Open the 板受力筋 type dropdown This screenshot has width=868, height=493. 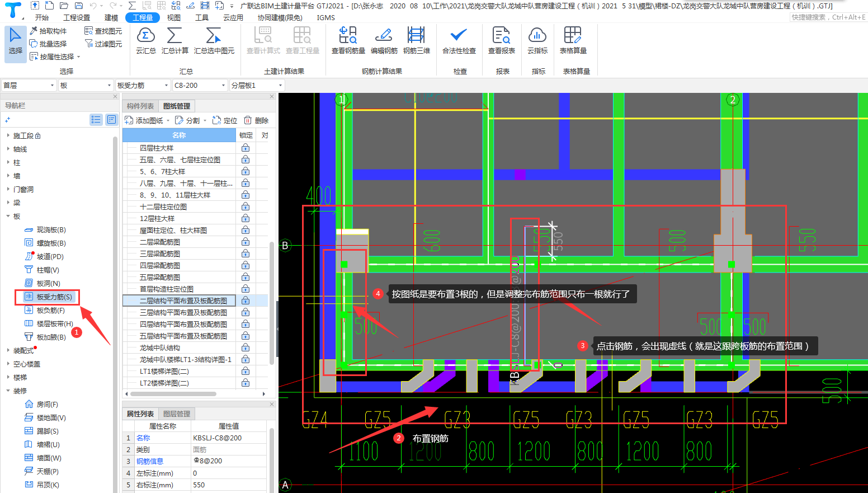tap(143, 85)
